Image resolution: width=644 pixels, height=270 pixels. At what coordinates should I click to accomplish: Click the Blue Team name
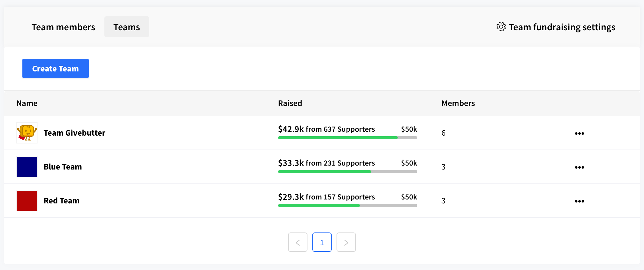(63, 167)
